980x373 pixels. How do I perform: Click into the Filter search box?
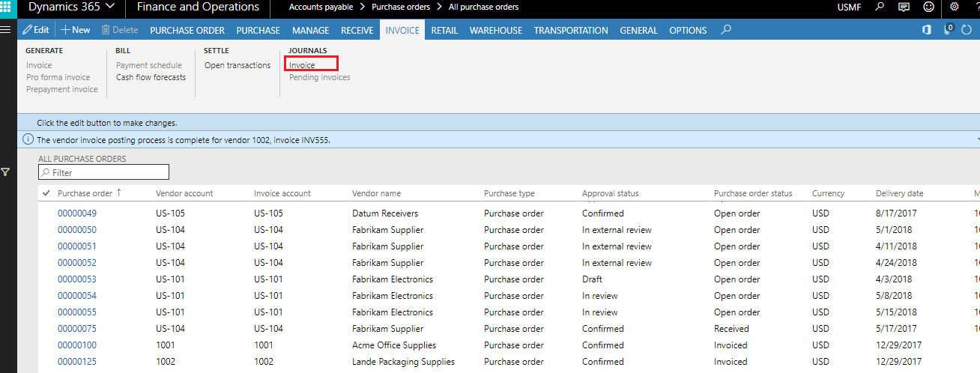[x=103, y=172]
